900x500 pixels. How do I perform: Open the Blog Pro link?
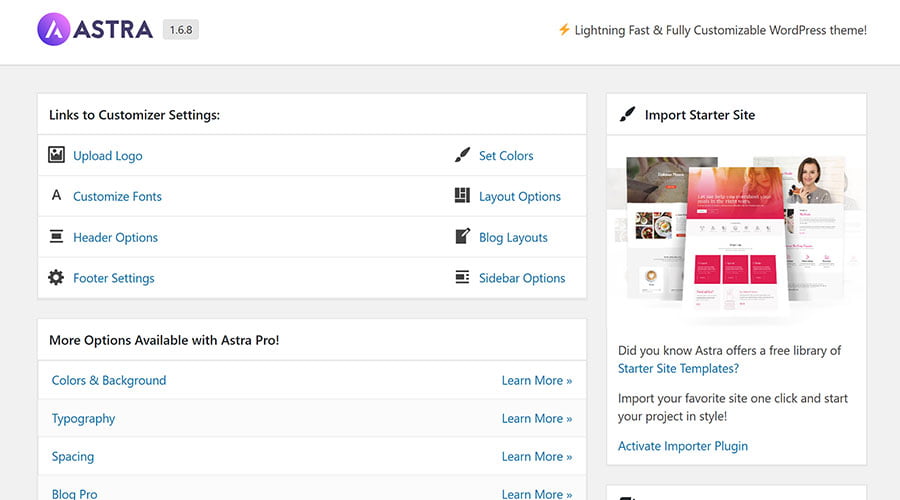click(x=75, y=494)
